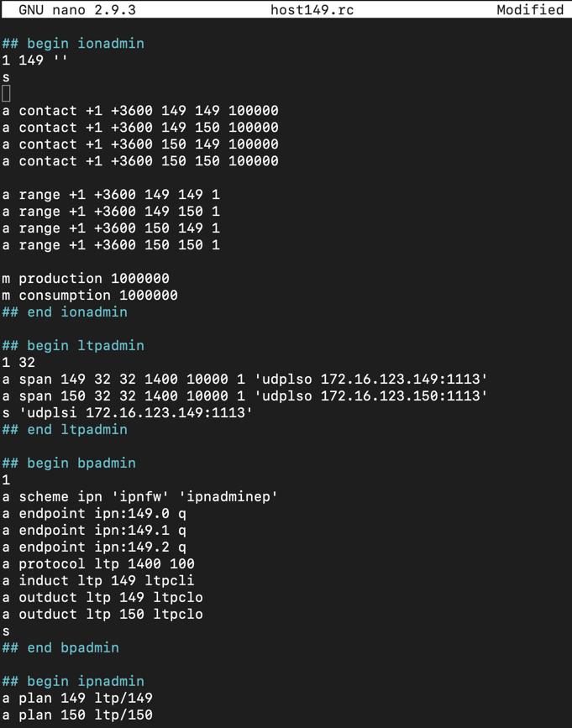The height and width of the screenshot is (728, 572).
Task: Click the Modified status indicator
Action: point(529,10)
